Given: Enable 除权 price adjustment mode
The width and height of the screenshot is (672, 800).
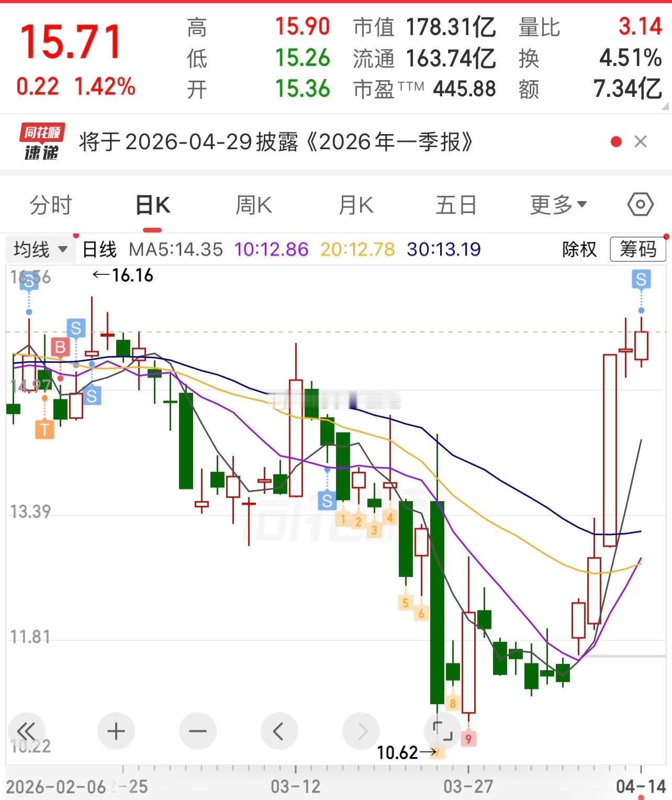Looking at the screenshot, I should (x=580, y=250).
